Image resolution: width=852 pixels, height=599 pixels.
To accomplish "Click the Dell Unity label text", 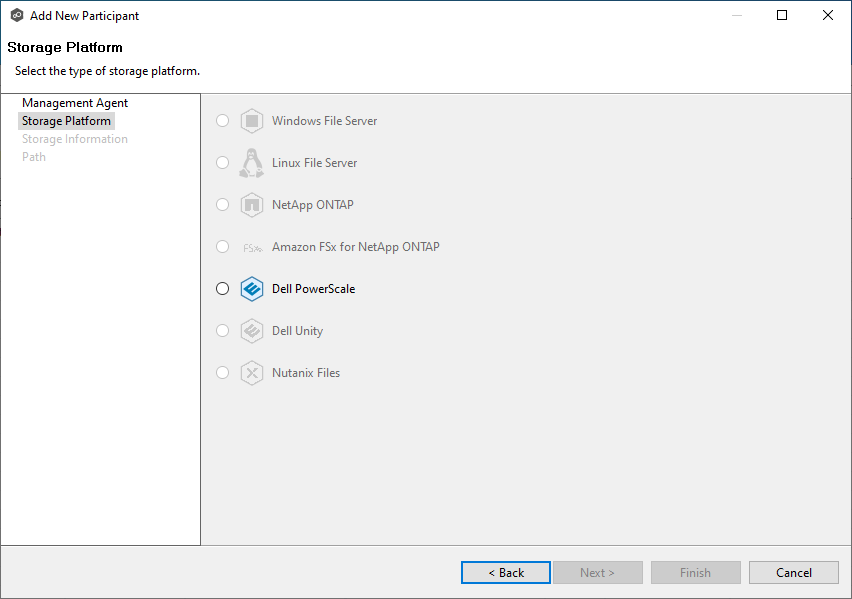I will [297, 331].
